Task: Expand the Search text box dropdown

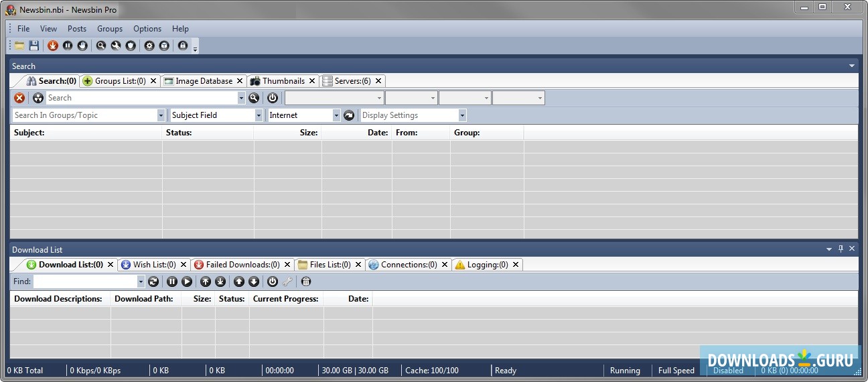Action: pyautogui.click(x=242, y=98)
